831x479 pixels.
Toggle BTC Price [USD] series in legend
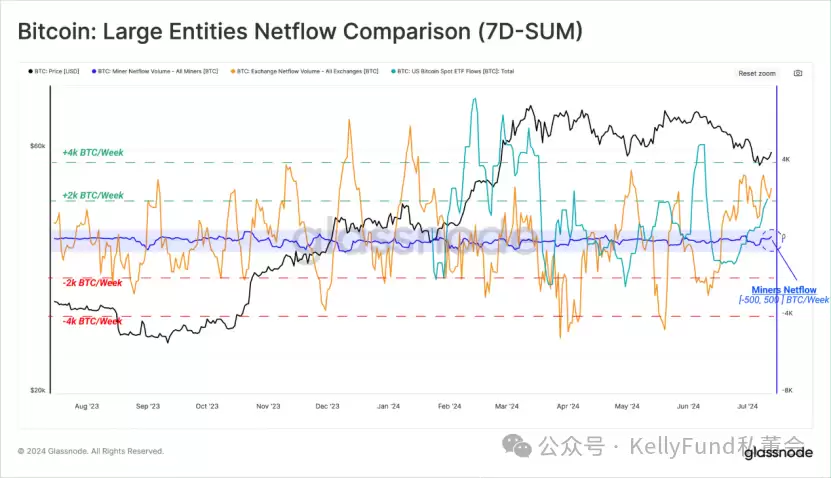(56, 72)
